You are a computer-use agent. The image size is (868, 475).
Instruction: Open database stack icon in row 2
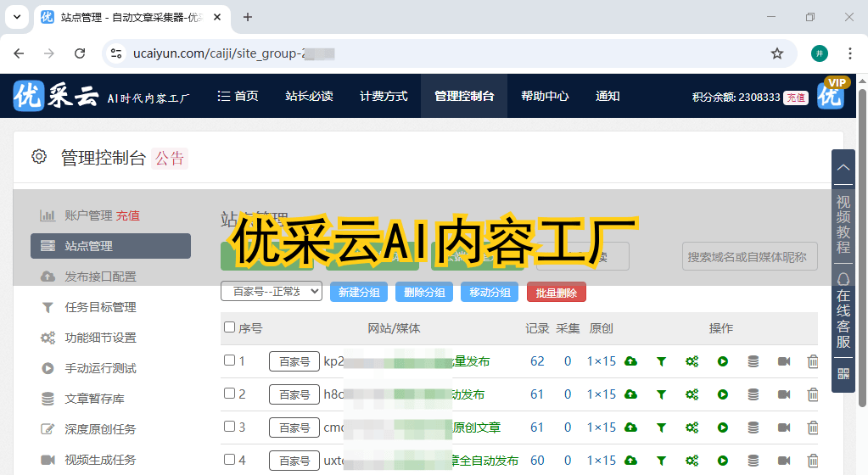tap(753, 394)
